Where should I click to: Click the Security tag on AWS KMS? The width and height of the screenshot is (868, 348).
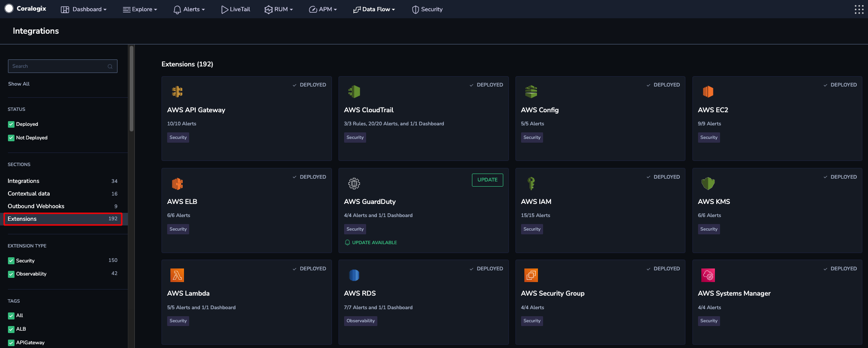coord(709,229)
